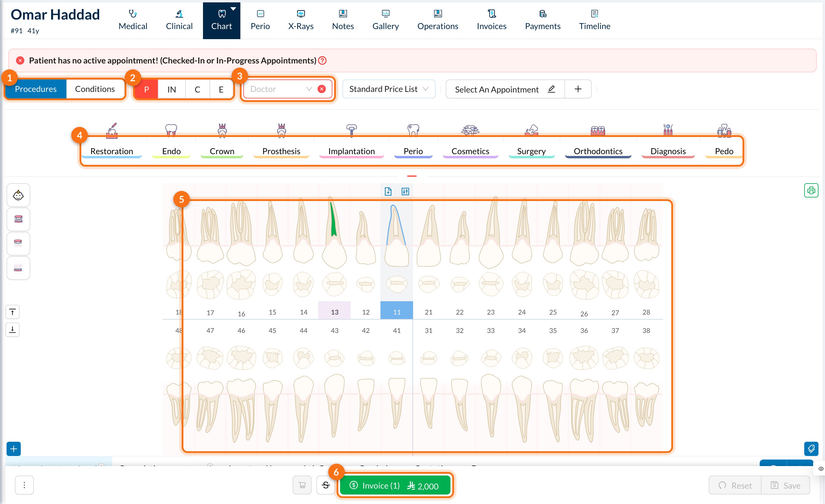Click the settings sliders icon above tooth 11
The height and width of the screenshot is (504, 825).
[x=405, y=191]
